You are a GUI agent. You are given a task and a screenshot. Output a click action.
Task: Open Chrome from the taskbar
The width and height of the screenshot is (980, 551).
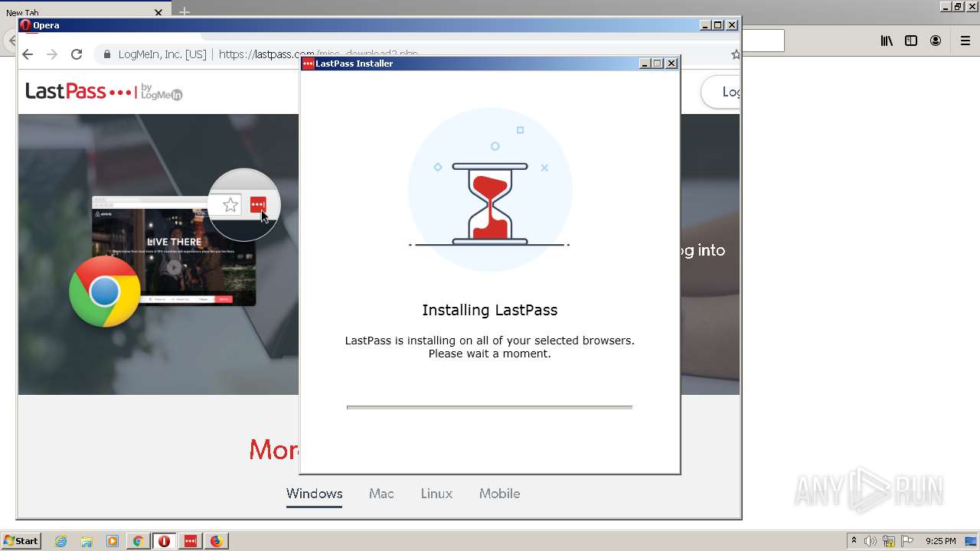pyautogui.click(x=139, y=541)
